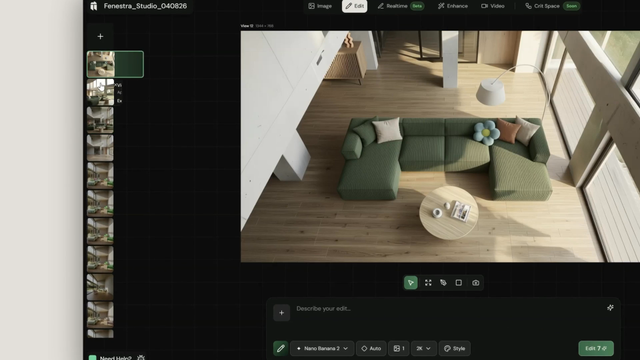Image resolution: width=640 pixels, height=360 pixels.
Task: Switch to the Image tab
Action: (320, 6)
